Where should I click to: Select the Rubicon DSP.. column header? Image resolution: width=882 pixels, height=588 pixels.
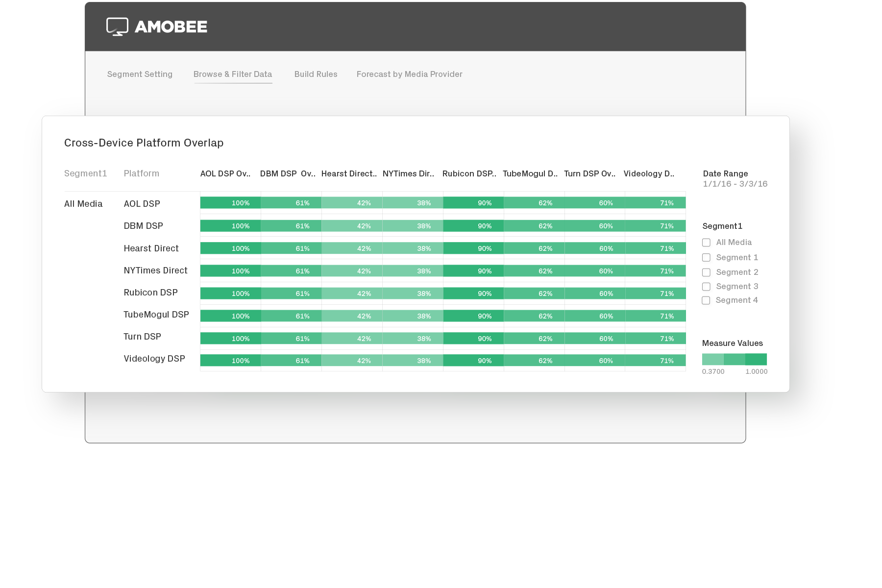469,173
